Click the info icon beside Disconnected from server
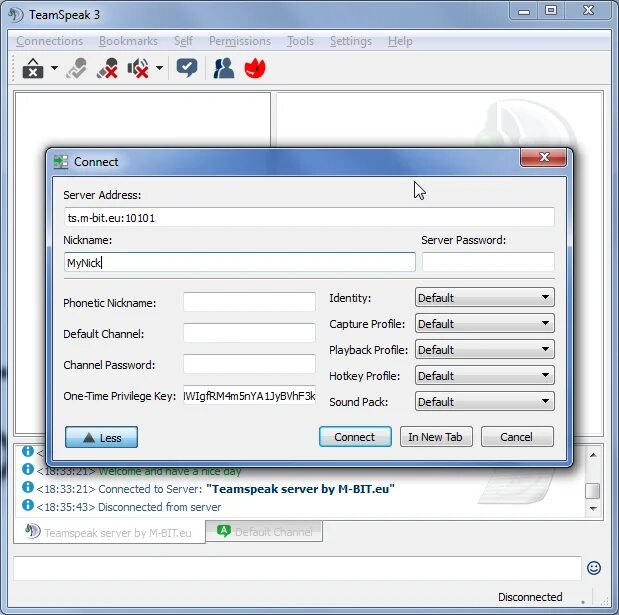This screenshot has width=619, height=615. [x=28, y=505]
